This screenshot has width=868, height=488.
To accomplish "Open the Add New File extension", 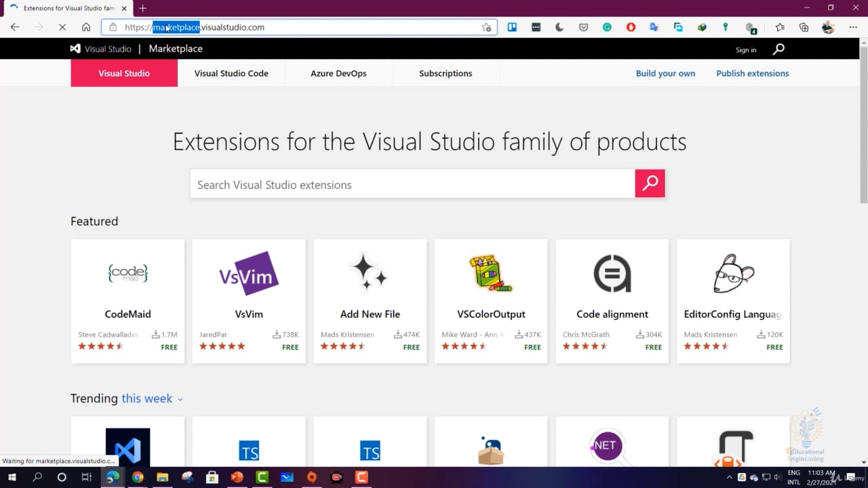I will (370, 301).
